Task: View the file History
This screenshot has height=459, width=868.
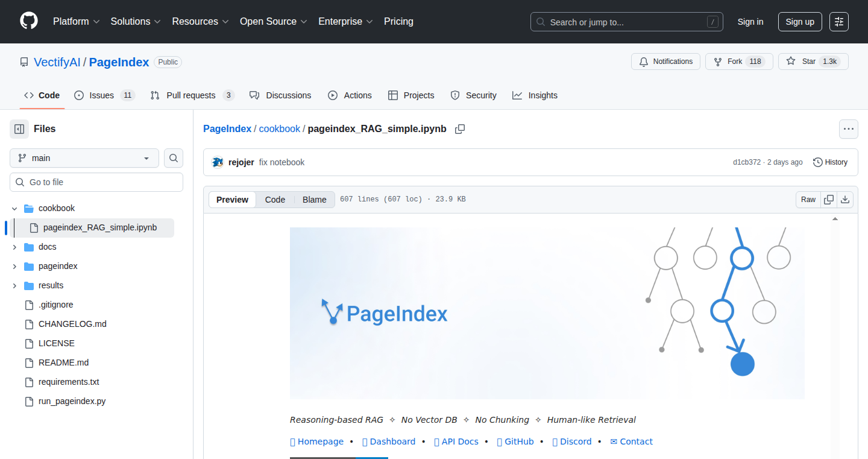Action: [x=830, y=162]
